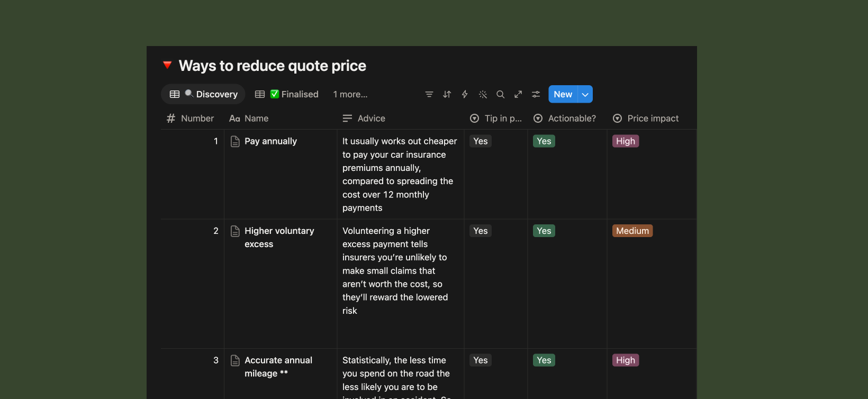Select the number cell of row 2
Viewport: 868px width, 399px height.
coord(193,284)
